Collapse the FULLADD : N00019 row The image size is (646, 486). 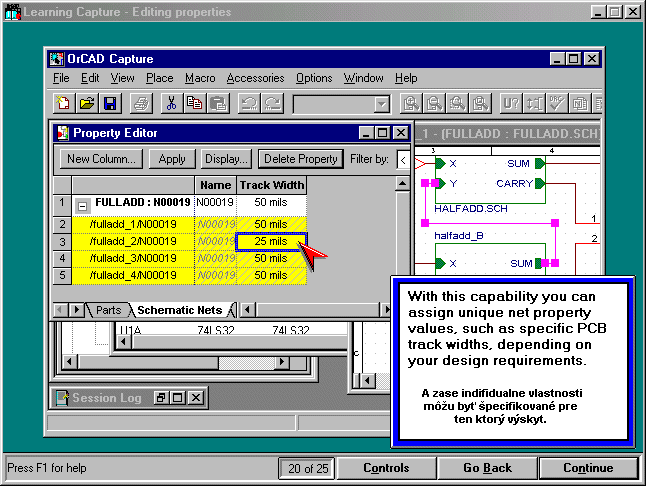[x=84, y=204]
